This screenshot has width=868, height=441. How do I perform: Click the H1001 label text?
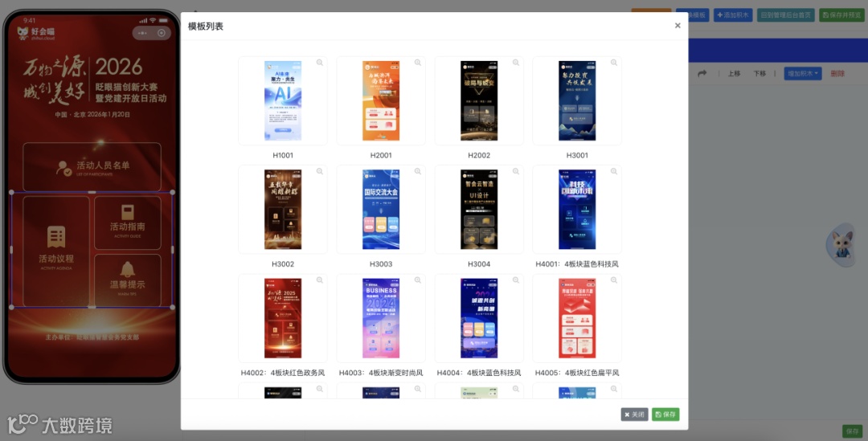coord(283,156)
